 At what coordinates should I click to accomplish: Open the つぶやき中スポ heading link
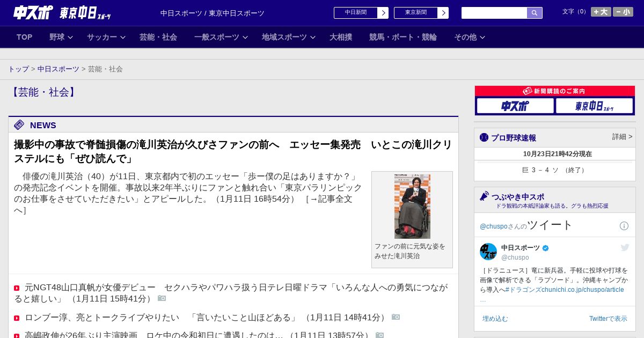[x=518, y=197]
